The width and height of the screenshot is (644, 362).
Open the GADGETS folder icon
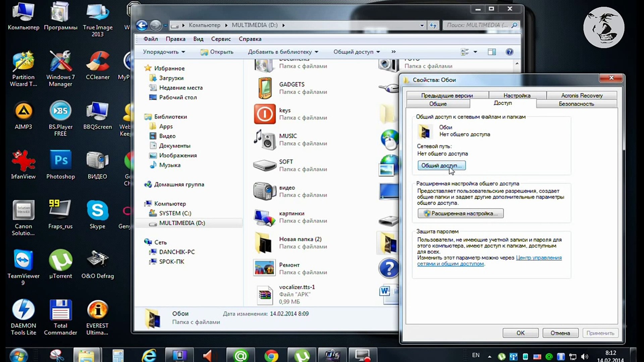click(264, 88)
